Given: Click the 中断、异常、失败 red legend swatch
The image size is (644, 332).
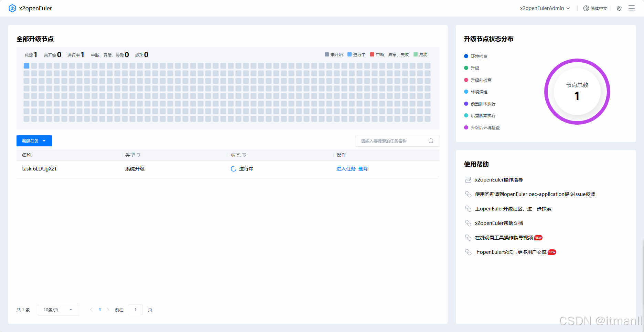Looking at the screenshot, I should (372, 54).
